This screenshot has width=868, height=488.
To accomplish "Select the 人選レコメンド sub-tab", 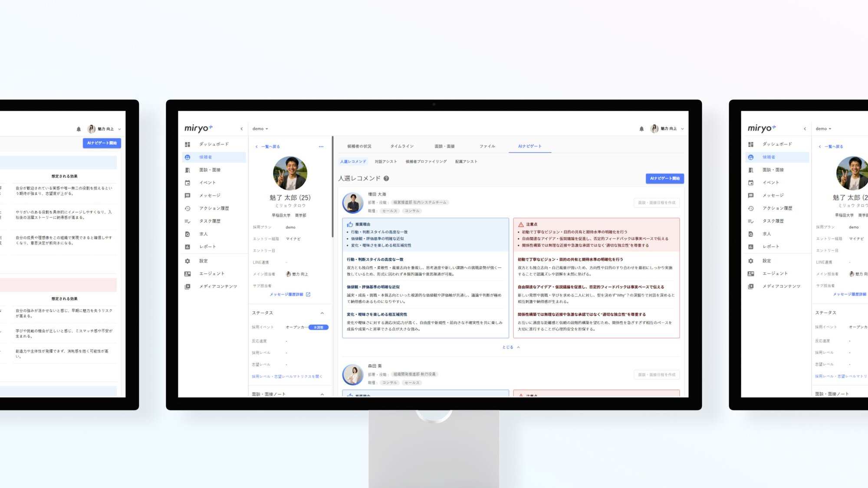I will pos(353,161).
